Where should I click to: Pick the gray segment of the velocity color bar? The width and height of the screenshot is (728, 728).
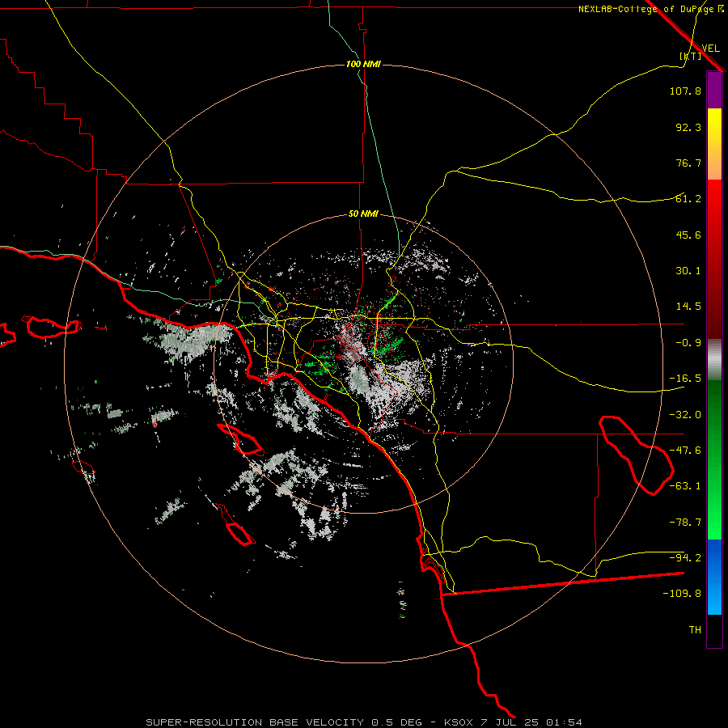click(x=714, y=360)
